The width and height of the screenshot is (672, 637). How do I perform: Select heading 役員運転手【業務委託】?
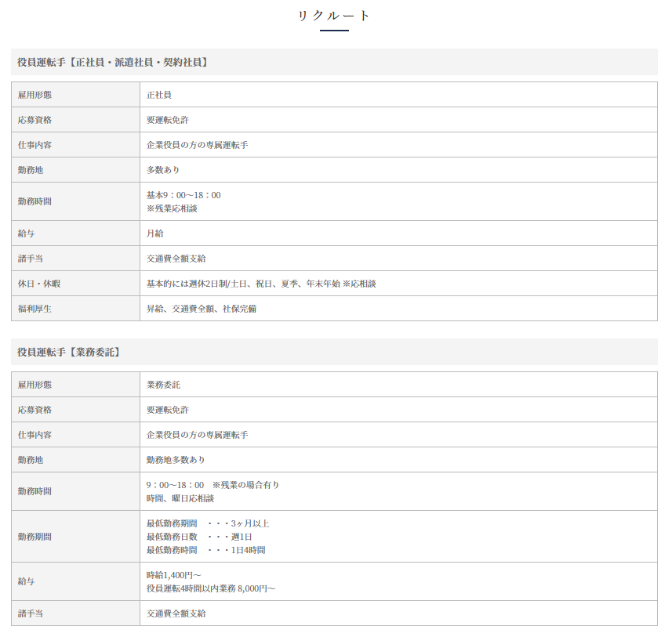point(68,352)
